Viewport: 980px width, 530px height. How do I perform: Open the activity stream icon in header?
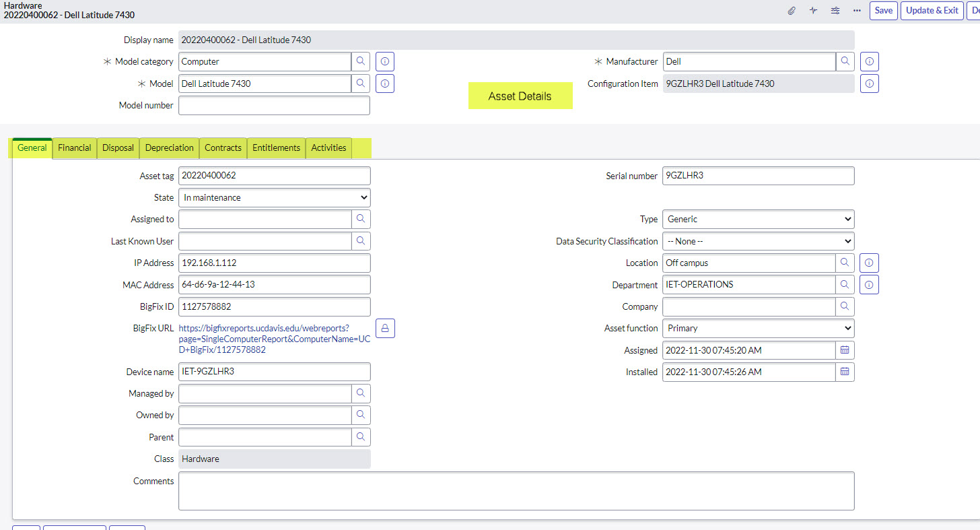pos(813,11)
